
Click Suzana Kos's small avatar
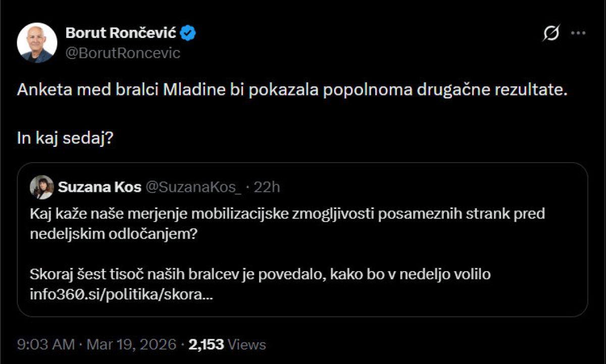42,187
